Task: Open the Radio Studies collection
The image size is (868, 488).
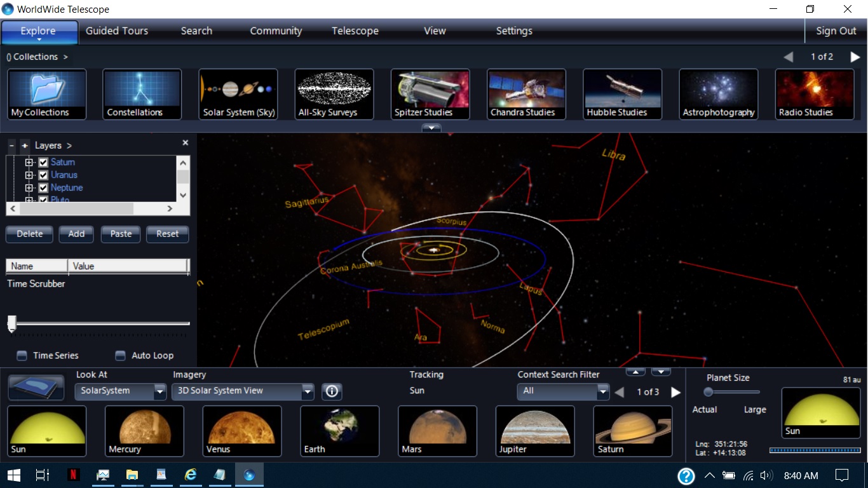Action: (x=814, y=94)
